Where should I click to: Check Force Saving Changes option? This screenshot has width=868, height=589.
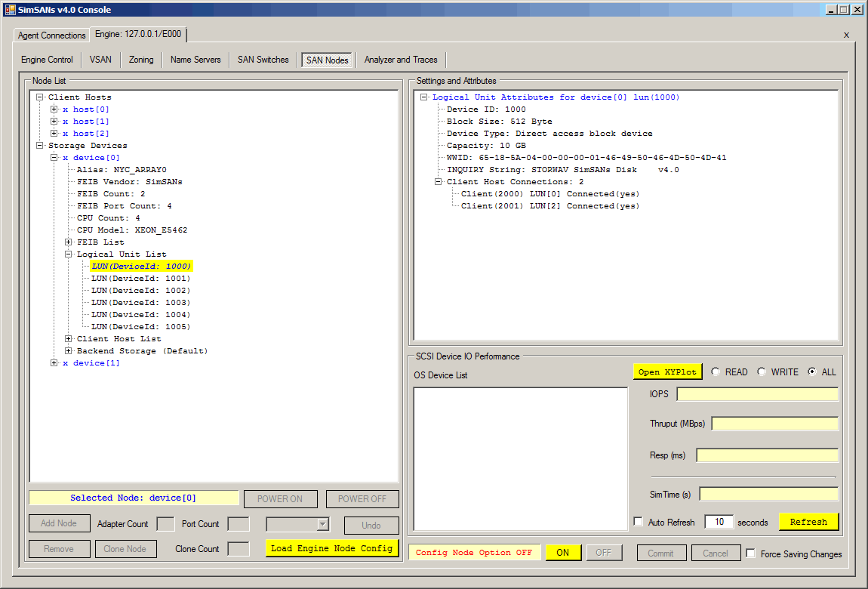[x=750, y=554]
